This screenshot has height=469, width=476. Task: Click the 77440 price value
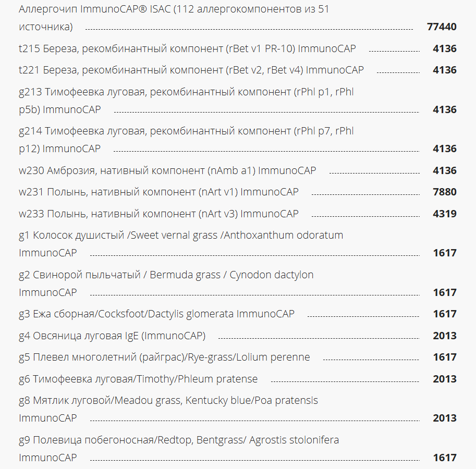pos(442,27)
